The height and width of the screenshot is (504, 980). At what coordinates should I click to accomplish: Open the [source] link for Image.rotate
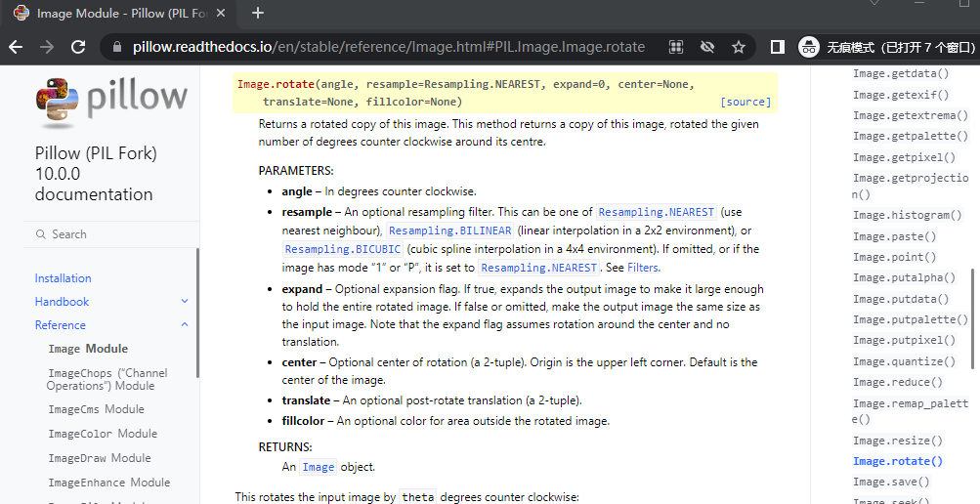[746, 102]
